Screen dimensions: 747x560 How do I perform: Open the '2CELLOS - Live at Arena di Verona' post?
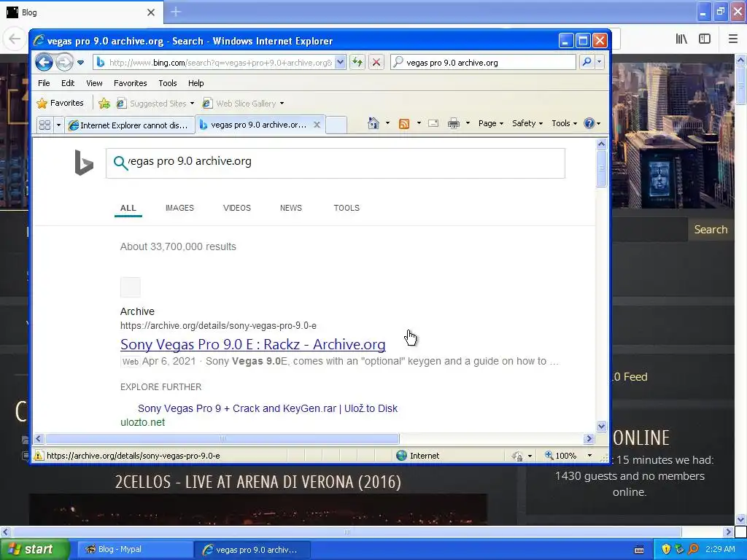[258, 482]
